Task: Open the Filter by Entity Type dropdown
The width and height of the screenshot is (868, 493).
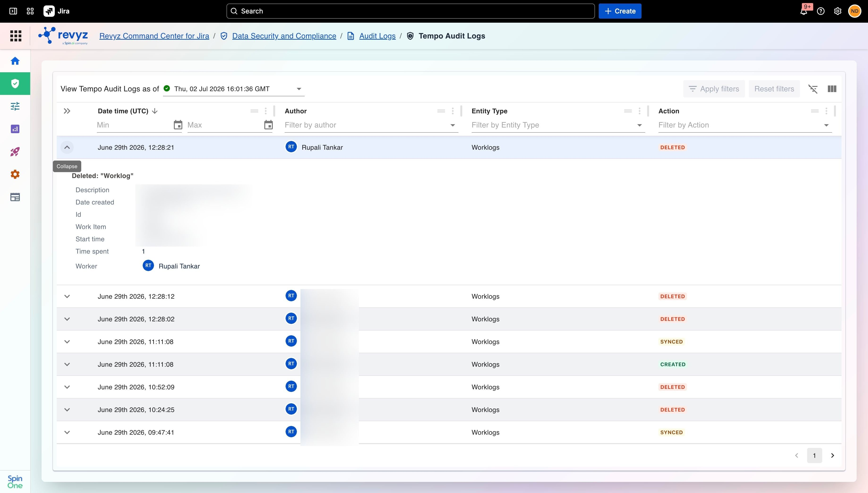Action: (558, 125)
